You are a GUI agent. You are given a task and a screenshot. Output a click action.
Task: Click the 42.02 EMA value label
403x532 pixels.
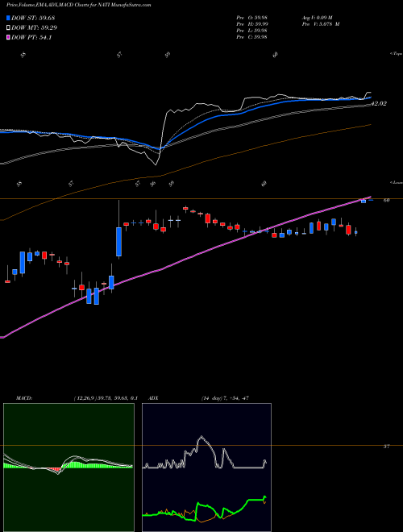379,103
